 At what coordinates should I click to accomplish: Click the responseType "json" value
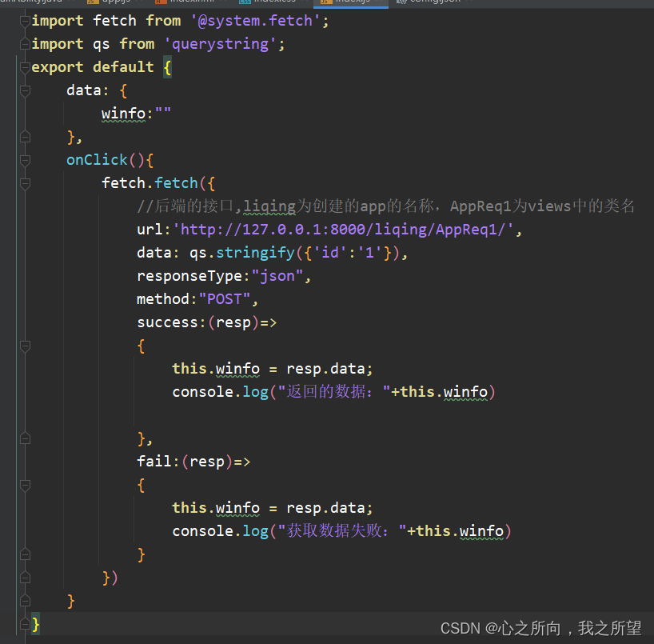pos(277,276)
